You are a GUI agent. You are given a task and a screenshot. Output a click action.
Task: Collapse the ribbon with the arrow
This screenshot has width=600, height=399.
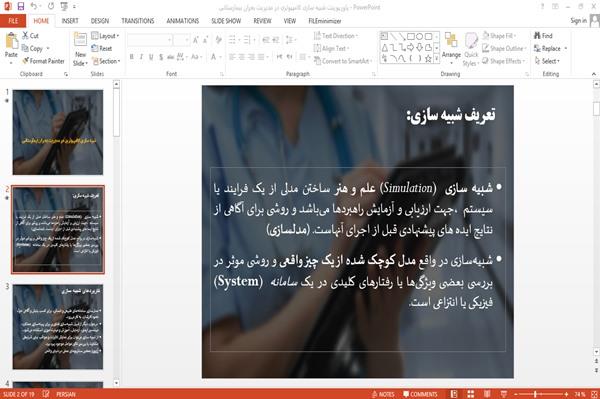tap(594, 74)
